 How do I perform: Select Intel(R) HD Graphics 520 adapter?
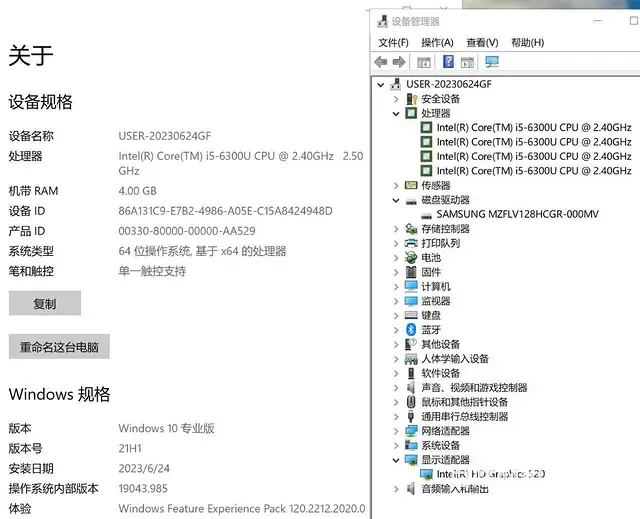(x=491, y=474)
